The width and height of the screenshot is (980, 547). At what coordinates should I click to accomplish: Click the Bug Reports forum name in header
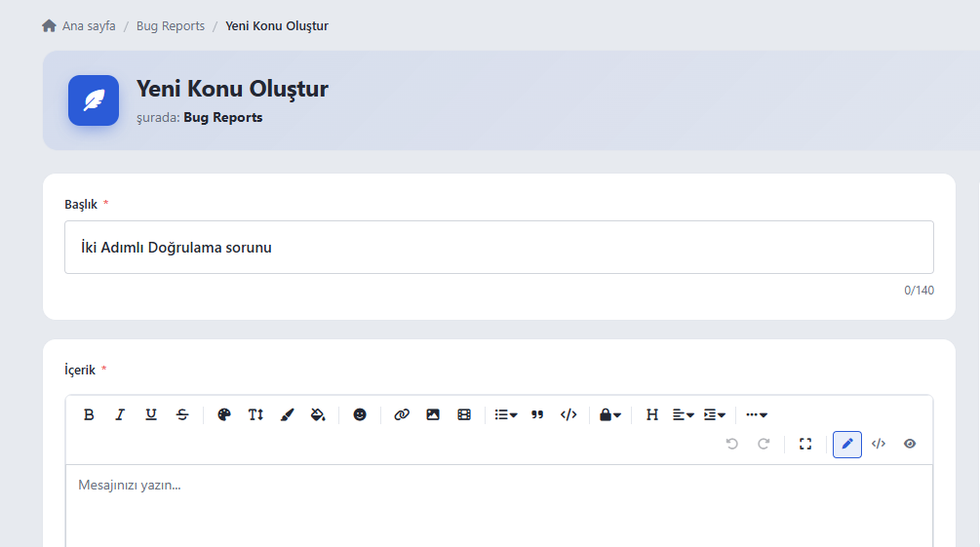tap(223, 118)
